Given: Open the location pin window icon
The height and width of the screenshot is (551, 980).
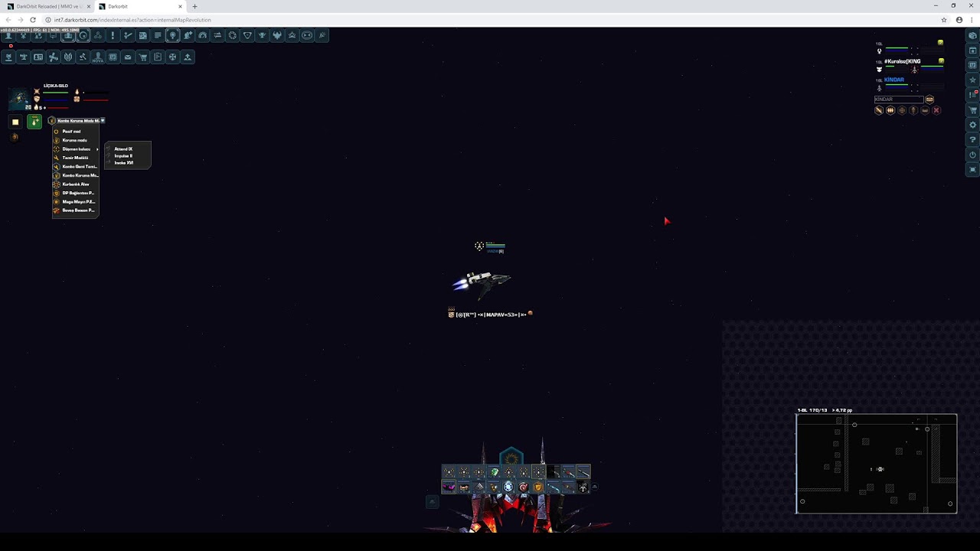Looking at the screenshot, I should point(172,35).
